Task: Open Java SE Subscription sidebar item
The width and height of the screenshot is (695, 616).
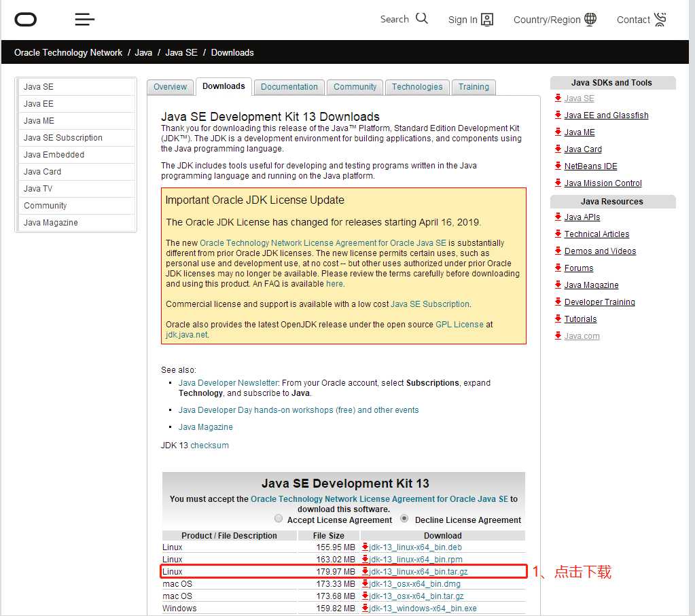Action: (77, 138)
